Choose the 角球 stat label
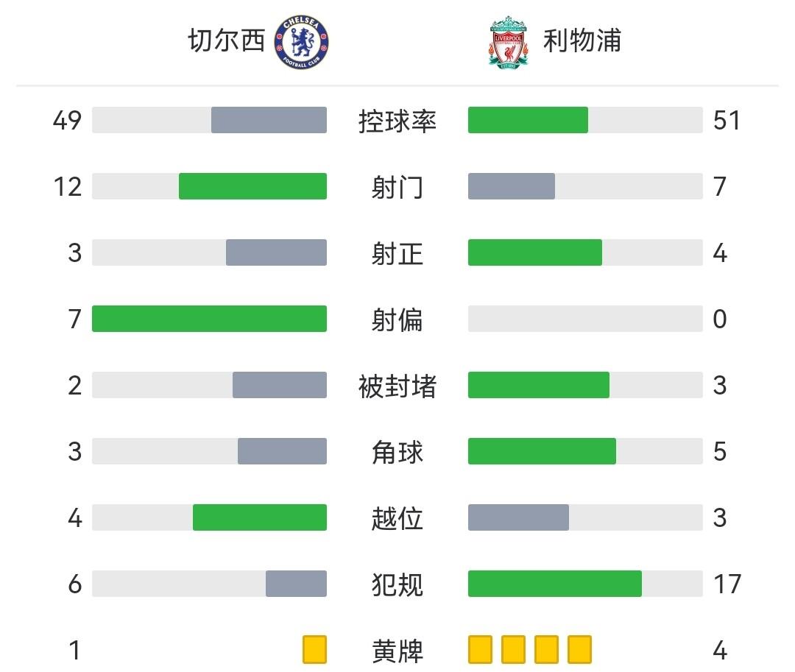Screen dimensions: 795x672 397,452
